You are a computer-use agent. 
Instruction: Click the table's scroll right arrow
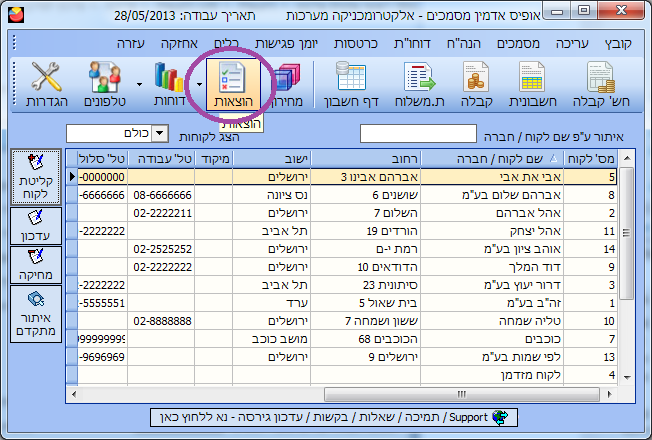point(610,394)
